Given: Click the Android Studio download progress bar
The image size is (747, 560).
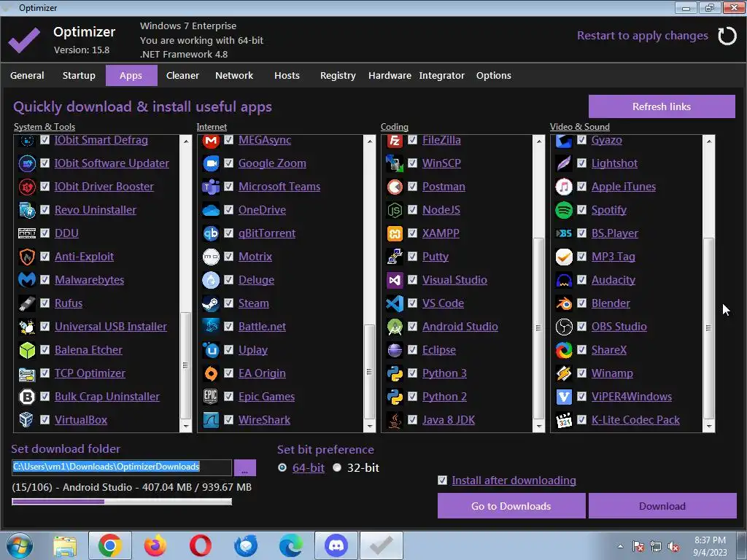Looking at the screenshot, I should tap(122, 502).
